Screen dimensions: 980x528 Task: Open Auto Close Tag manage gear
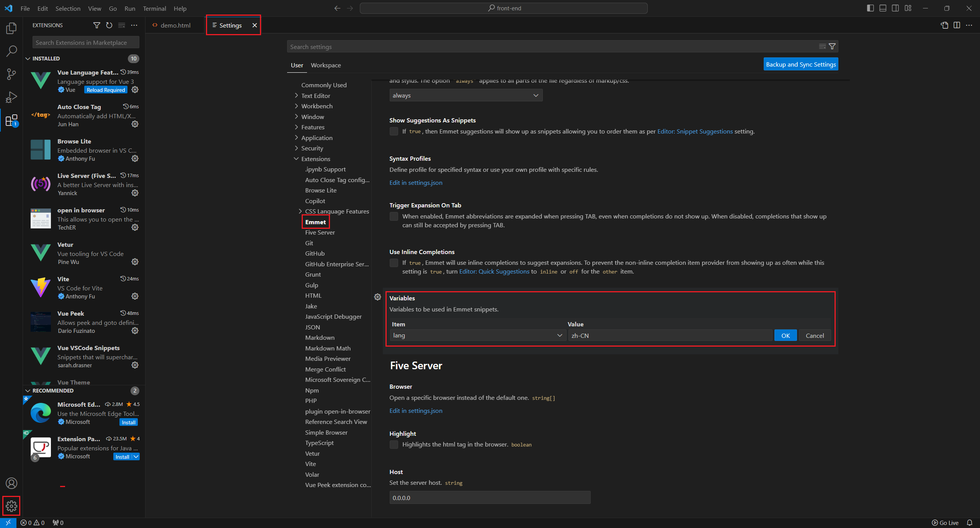click(135, 124)
